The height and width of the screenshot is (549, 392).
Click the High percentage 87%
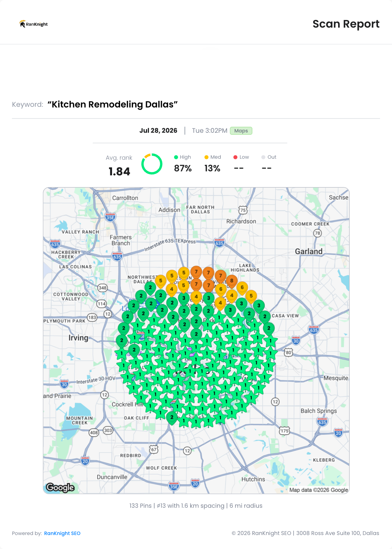click(183, 168)
